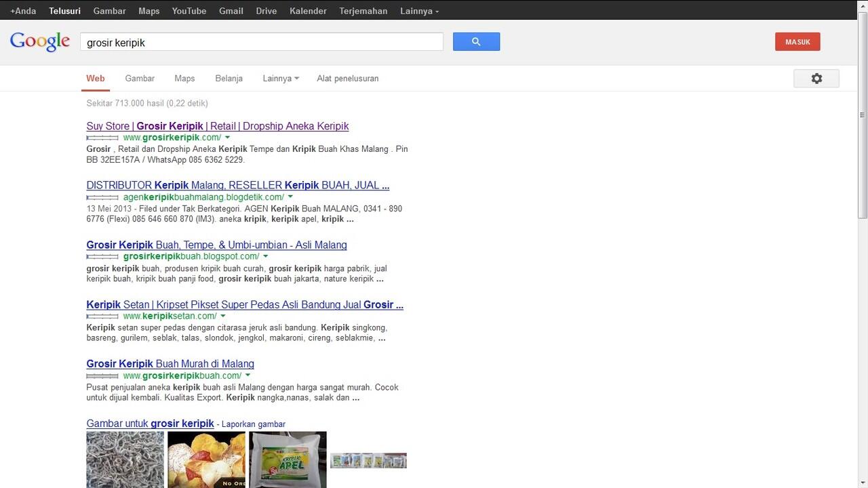Open Grosir Keripik Buah Murah di Malang

click(170, 364)
